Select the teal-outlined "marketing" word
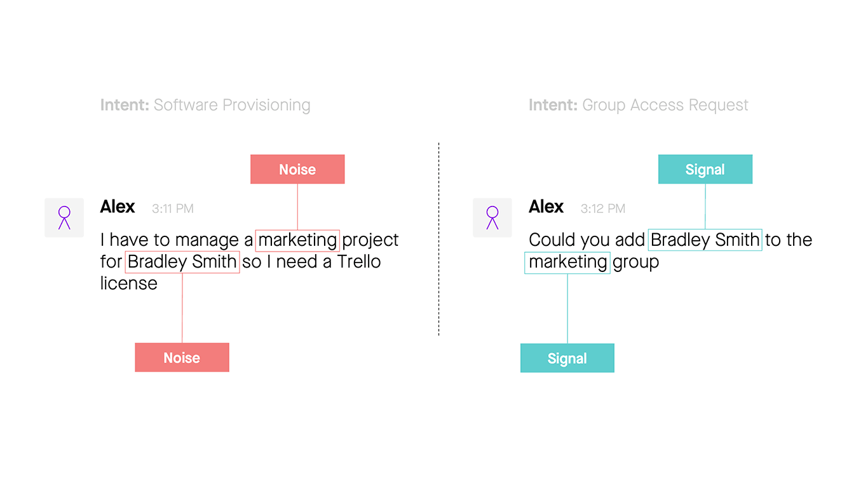Viewport: 868px width, 488px height. (x=567, y=262)
